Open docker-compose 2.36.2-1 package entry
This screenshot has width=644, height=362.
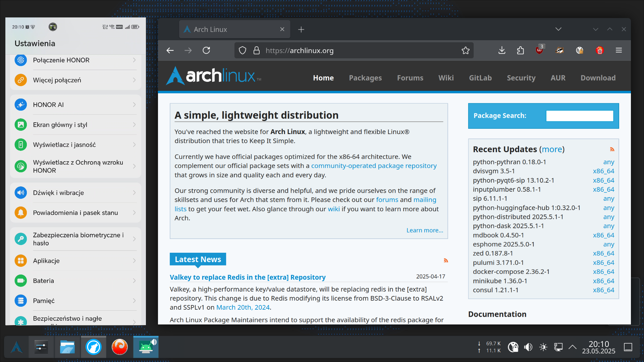pyautogui.click(x=511, y=272)
